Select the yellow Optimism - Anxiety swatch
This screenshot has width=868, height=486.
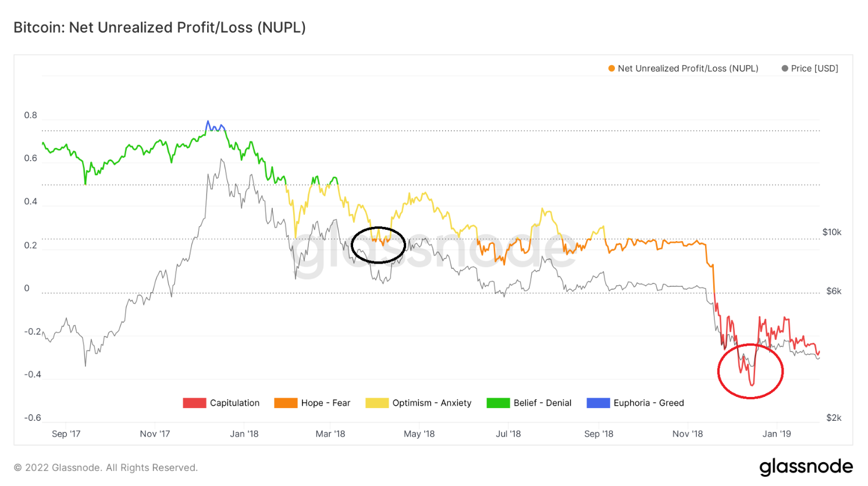[377, 403]
